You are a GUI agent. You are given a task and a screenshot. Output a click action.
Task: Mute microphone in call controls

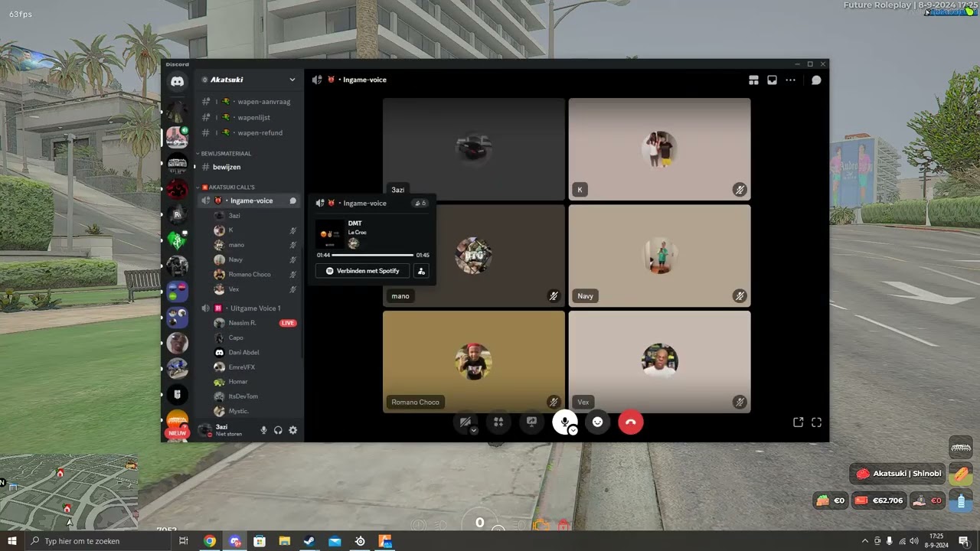pos(564,422)
